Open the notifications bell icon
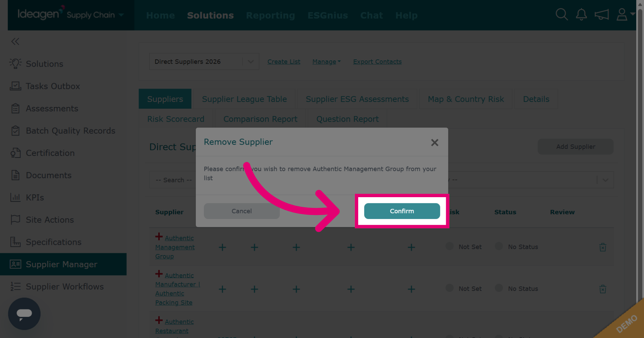 click(x=581, y=15)
